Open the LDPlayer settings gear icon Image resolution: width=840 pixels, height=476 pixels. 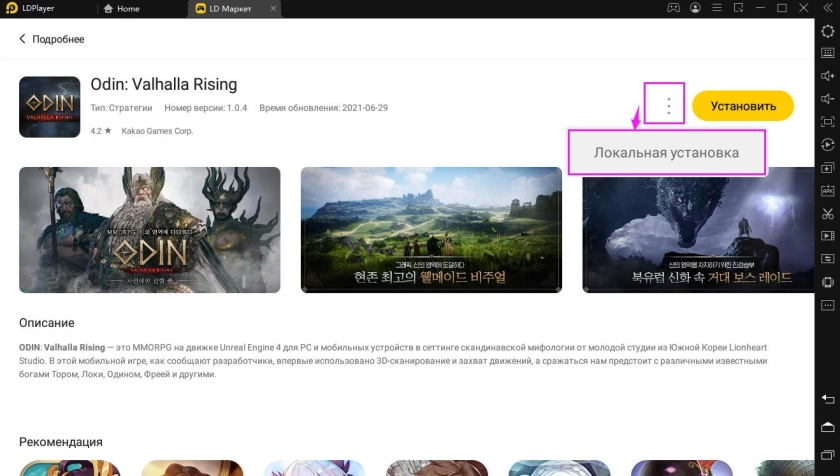point(828,31)
